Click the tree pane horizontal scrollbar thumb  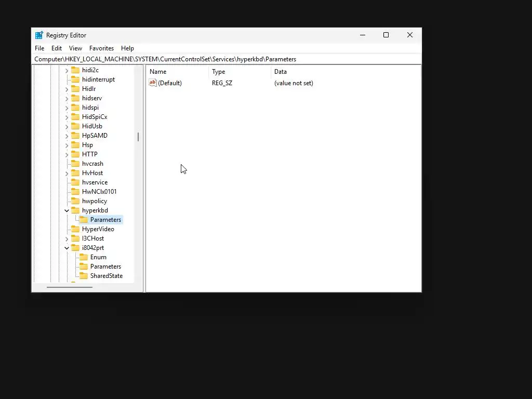click(x=70, y=287)
